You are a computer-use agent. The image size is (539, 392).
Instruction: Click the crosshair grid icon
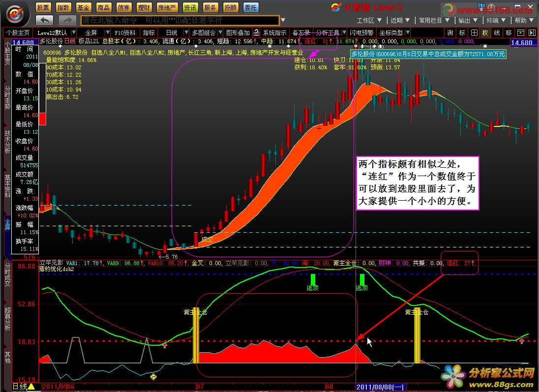coord(474,32)
